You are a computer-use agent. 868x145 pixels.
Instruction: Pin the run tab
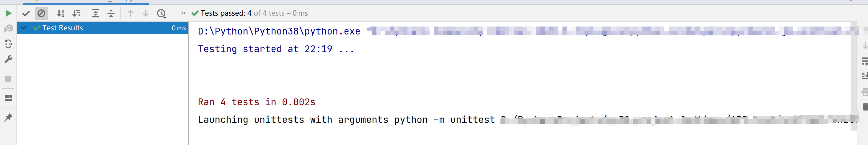pyautogui.click(x=9, y=117)
